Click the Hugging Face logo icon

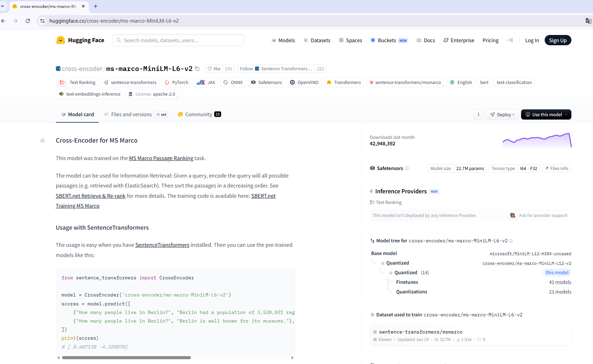(x=61, y=40)
